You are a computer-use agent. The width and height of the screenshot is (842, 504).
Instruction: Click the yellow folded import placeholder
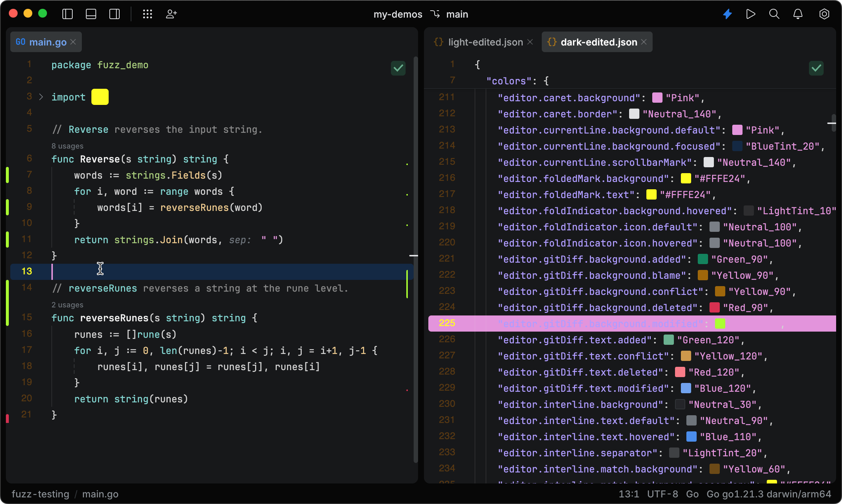(x=99, y=97)
